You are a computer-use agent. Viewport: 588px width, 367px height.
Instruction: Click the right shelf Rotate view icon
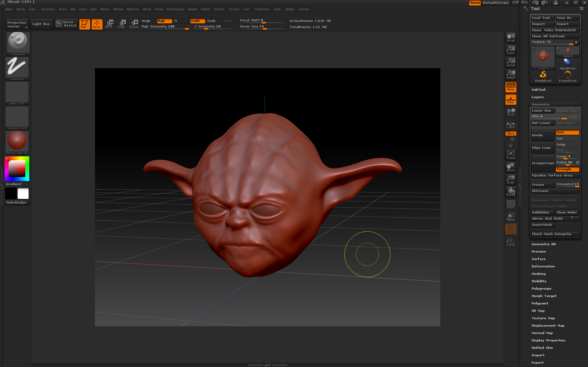pyautogui.click(x=511, y=192)
